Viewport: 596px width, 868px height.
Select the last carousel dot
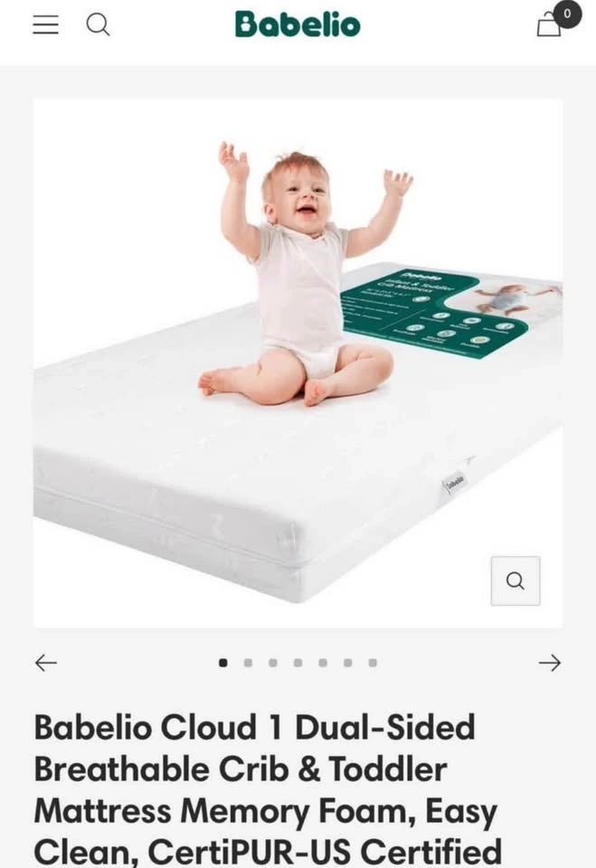(373, 663)
